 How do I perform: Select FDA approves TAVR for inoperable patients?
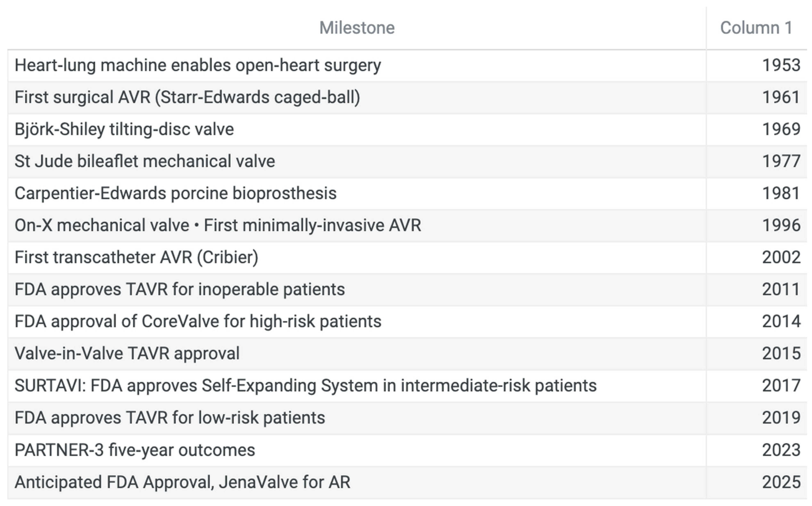click(180, 290)
